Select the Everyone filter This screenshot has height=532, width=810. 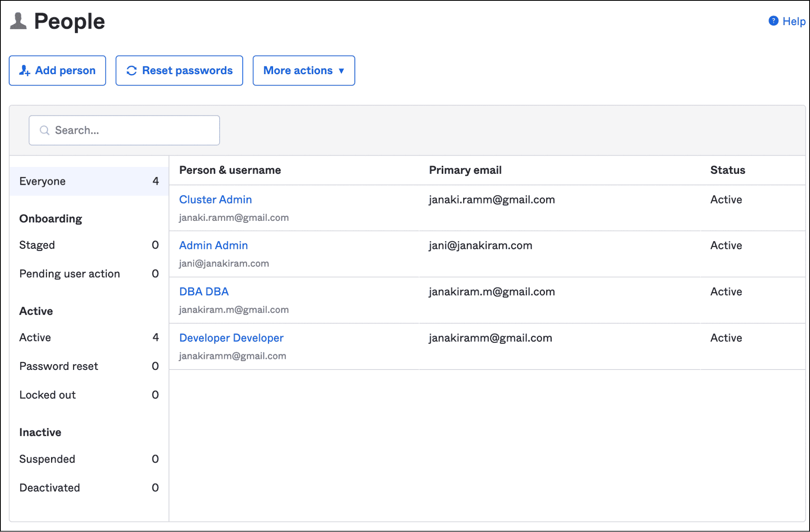43,181
